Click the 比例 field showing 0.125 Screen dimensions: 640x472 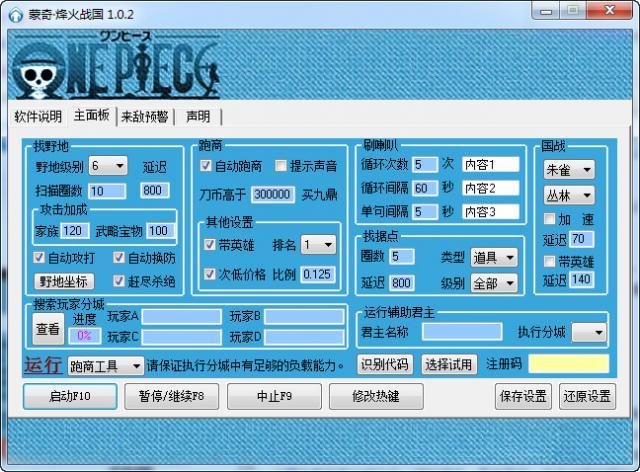pos(318,274)
